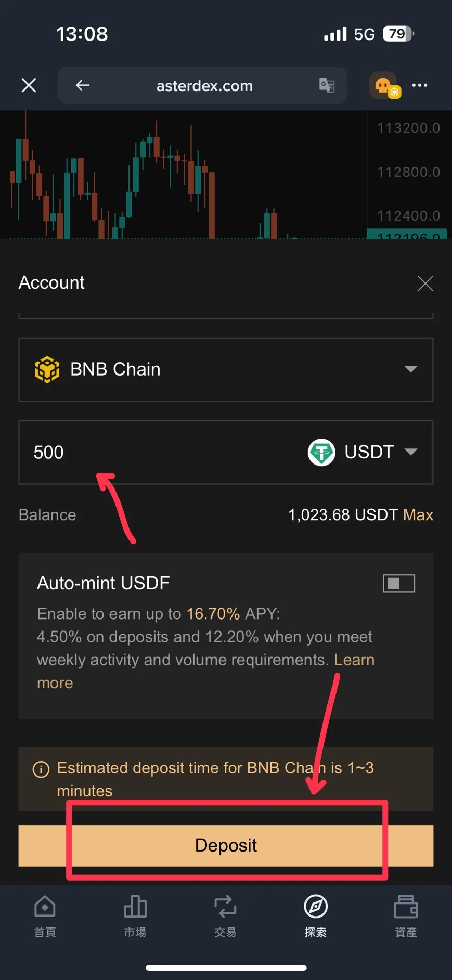Image resolution: width=452 pixels, height=980 pixels.
Task: Tap the BNB Chain logo icon
Action: pos(47,369)
